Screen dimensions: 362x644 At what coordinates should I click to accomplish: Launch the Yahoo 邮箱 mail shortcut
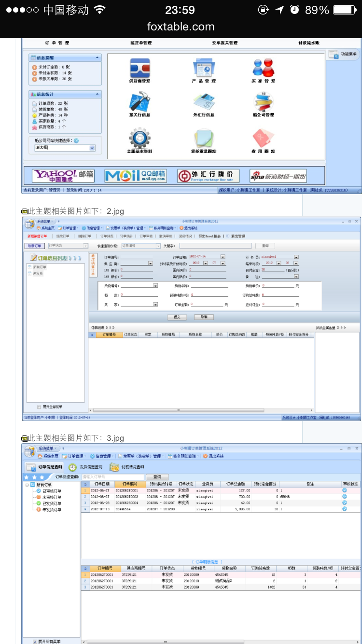[x=63, y=176]
